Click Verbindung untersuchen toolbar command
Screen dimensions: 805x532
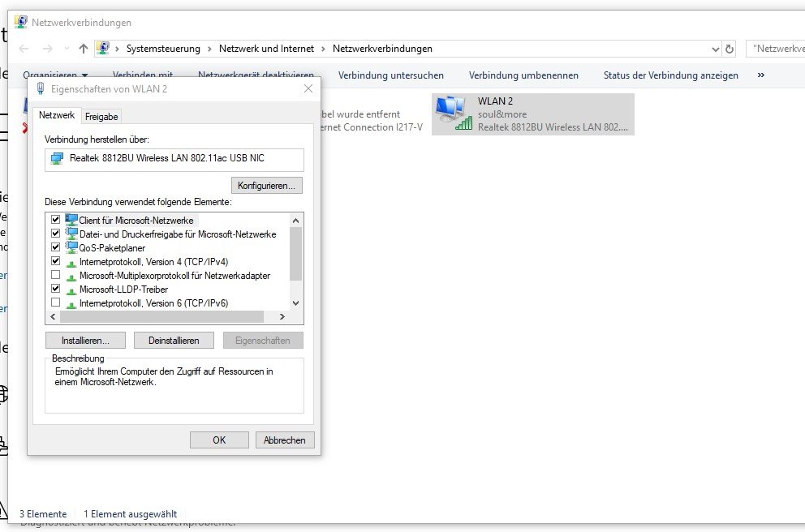[x=390, y=75]
